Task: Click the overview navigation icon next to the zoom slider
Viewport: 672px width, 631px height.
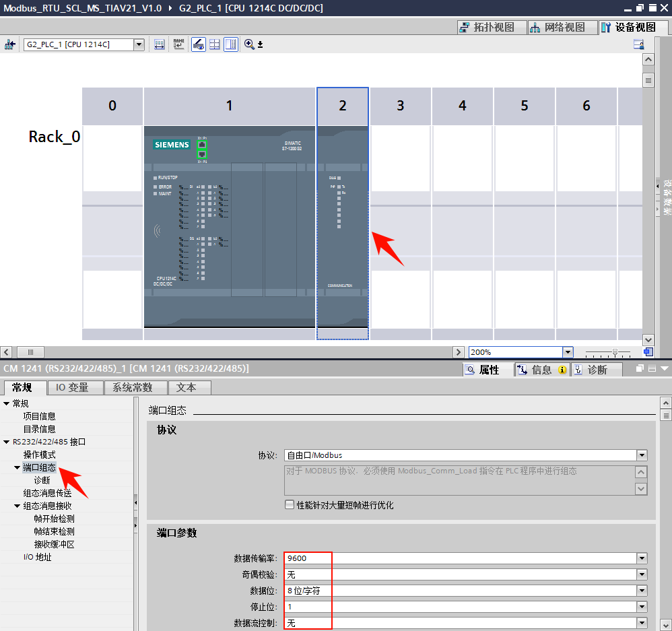Action: tap(648, 352)
